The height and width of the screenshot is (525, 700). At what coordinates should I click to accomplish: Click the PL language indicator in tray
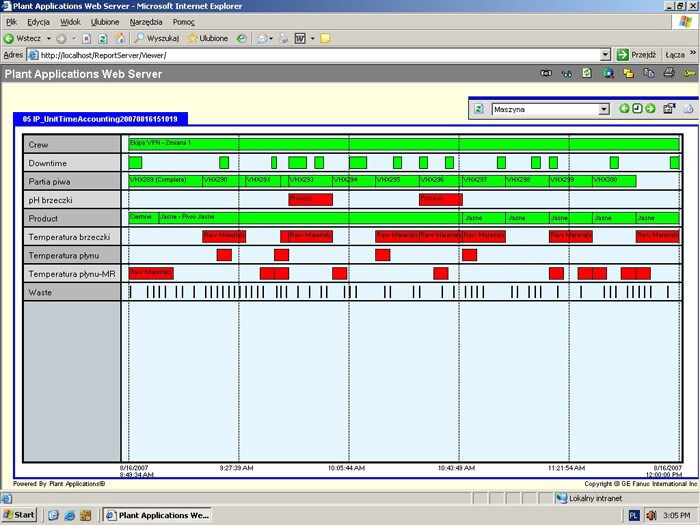click(x=633, y=515)
